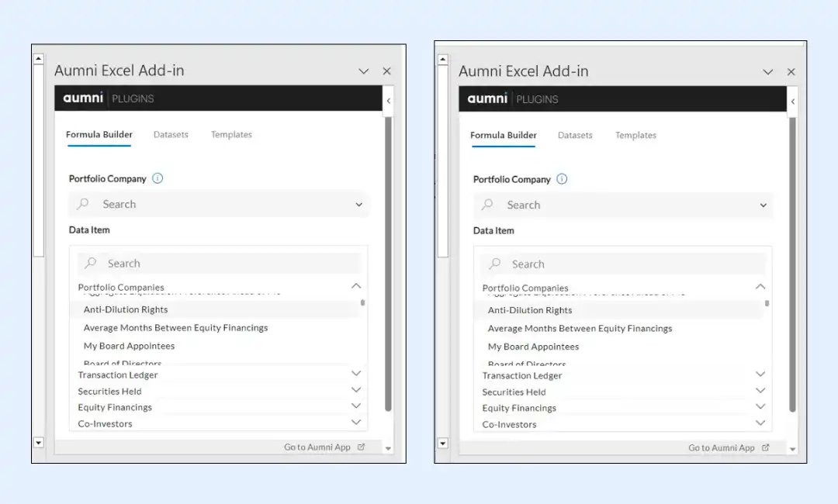Expand Co-Investors in right panel
This screenshot has height=504, width=838.
coord(760,423)
